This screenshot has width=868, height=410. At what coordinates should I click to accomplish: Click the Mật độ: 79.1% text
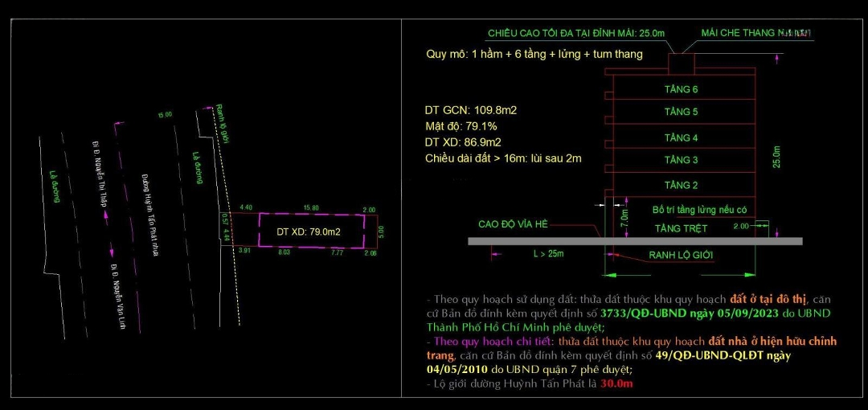point(461,126)
